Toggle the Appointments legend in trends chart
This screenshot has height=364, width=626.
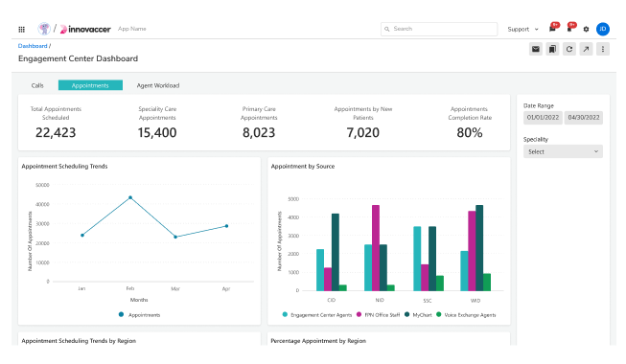(139, 315)
